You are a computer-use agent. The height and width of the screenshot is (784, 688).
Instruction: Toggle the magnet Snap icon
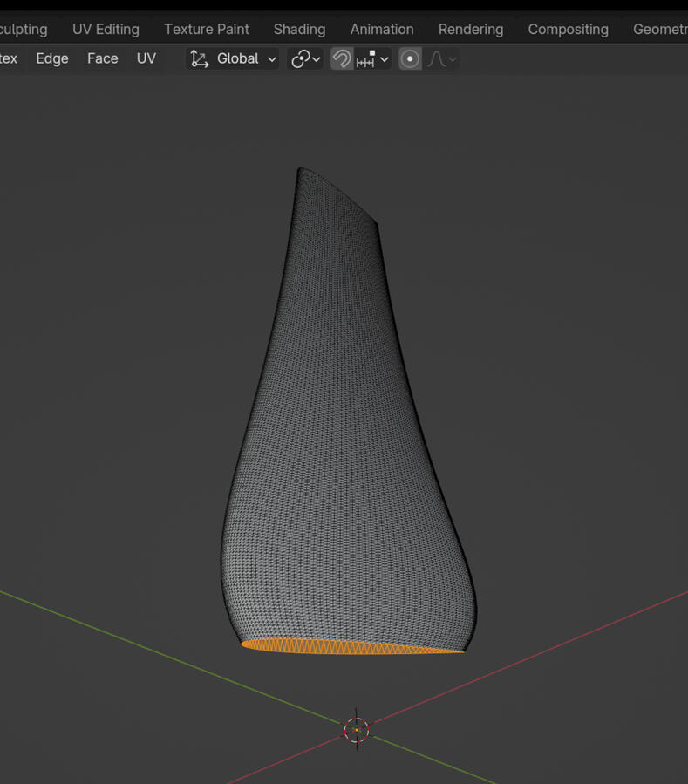click(342, 58)
